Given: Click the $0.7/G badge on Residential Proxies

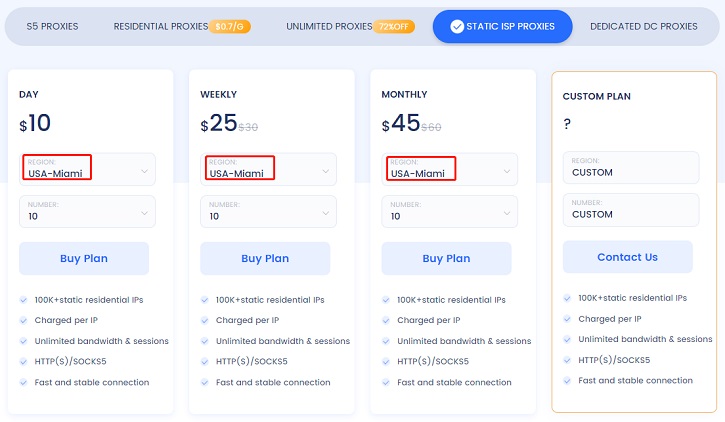Looking at the screenshot, I should pos(230,27).
